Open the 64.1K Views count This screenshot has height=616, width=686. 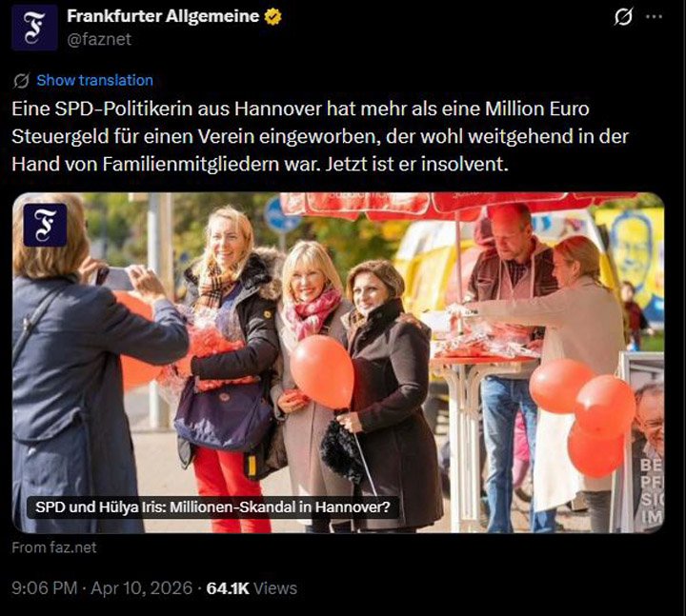[252, 588]
